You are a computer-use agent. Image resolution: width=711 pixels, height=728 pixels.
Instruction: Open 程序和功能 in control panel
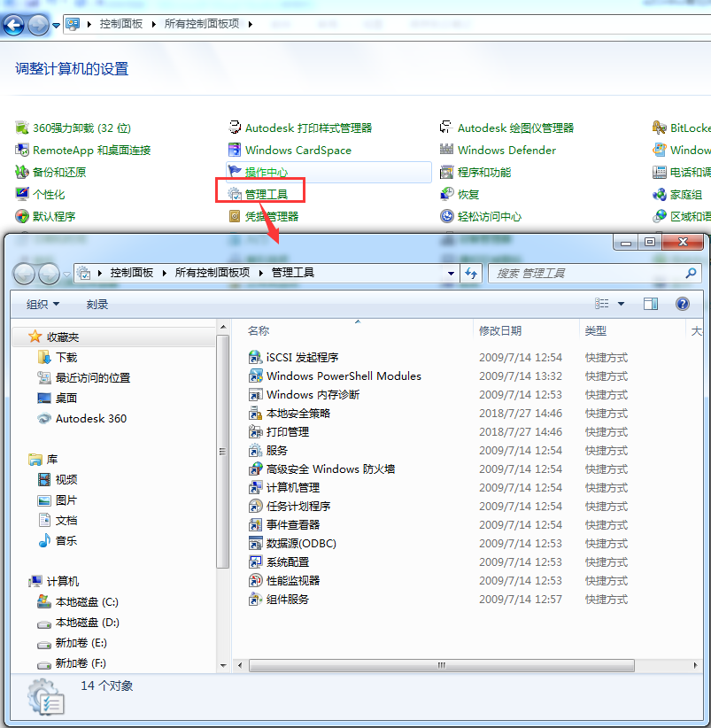[x=475, y=172]
